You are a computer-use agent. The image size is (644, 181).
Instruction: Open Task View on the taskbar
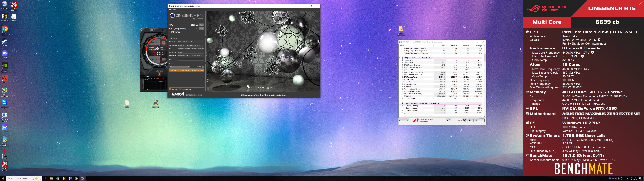click(x=45, y=178)
